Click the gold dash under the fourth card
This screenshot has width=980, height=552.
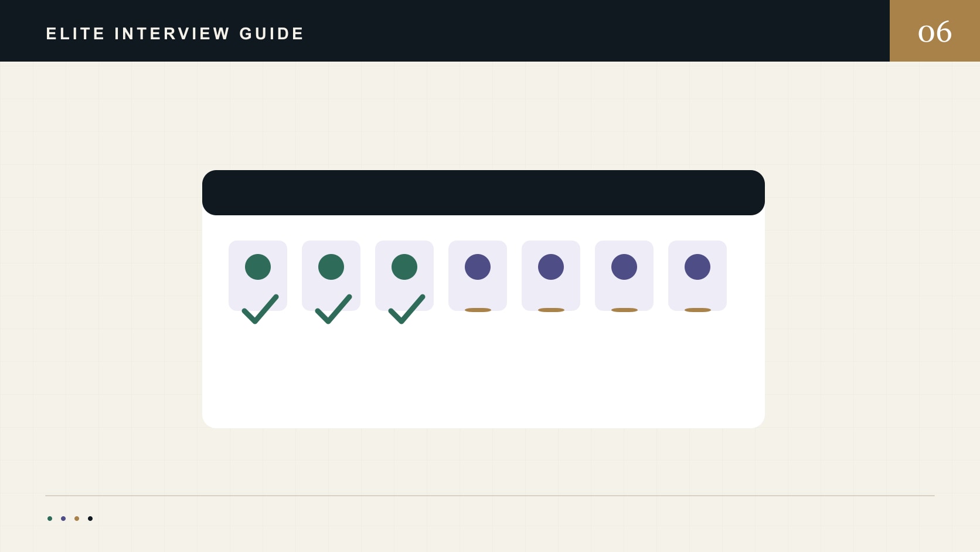(x=478, y=310)
